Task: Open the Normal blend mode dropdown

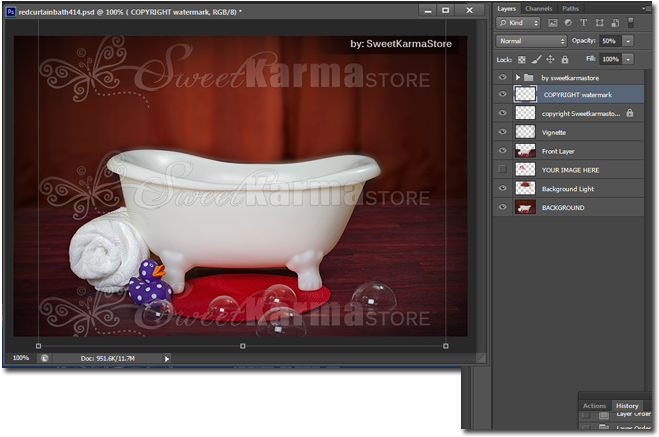Action: (531, 41)
